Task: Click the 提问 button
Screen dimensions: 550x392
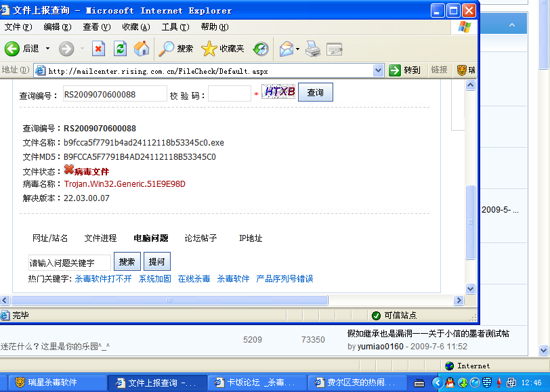Action: point(156,261)
